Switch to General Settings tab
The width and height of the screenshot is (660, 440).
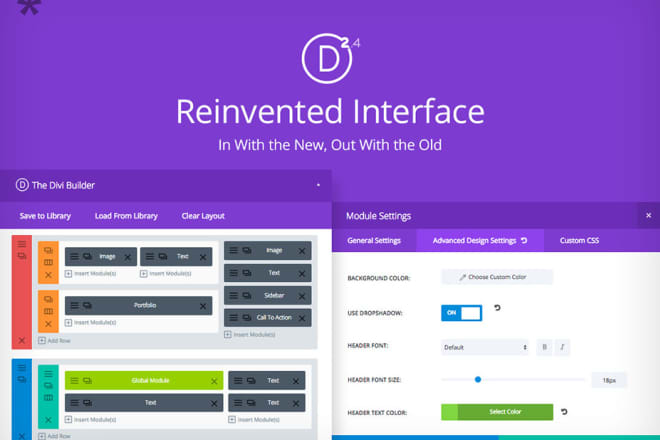point(374,240)
